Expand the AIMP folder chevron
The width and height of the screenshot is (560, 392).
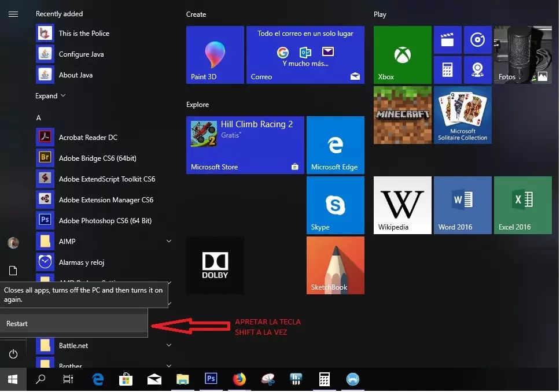click(169, 241)
